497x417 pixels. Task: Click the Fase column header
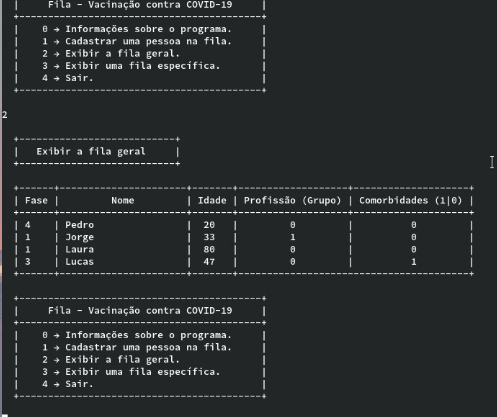(36, 200)
